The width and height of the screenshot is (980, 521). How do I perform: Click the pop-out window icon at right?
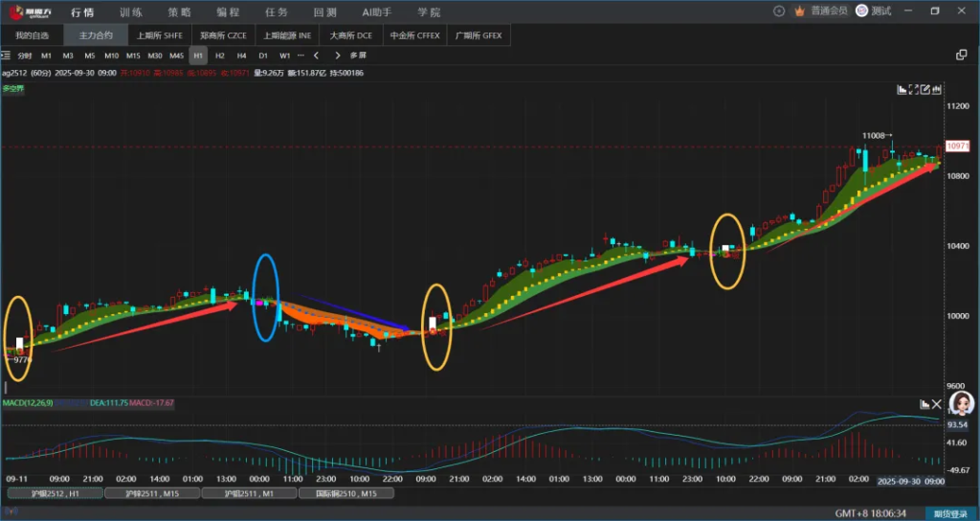pos(961,56)
